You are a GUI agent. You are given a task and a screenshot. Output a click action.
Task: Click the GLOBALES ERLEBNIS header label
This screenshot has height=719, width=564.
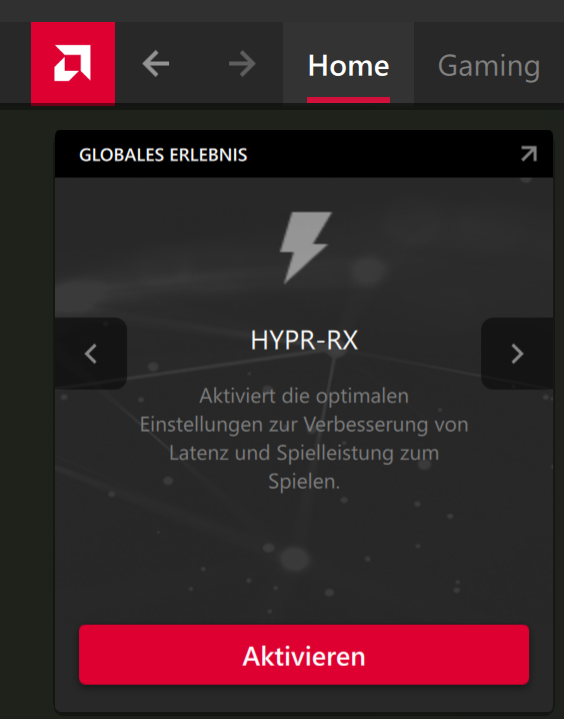click(x=163, y=155)
